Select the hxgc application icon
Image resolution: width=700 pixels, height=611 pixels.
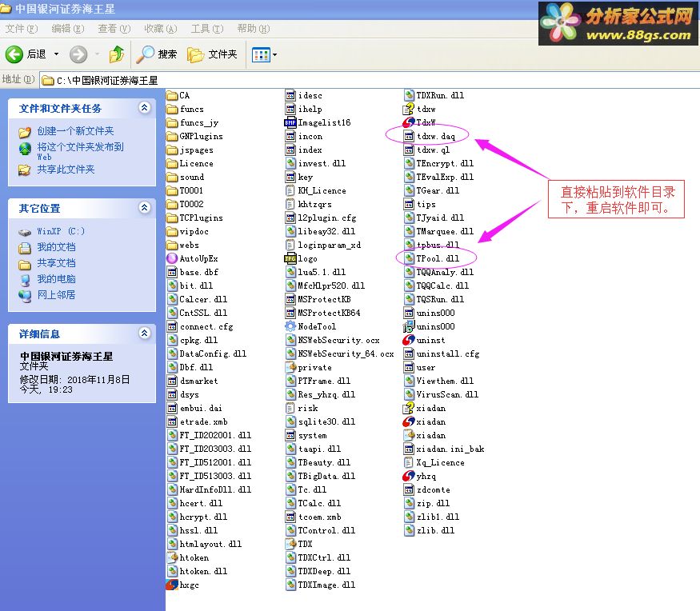tap(172, 585)
